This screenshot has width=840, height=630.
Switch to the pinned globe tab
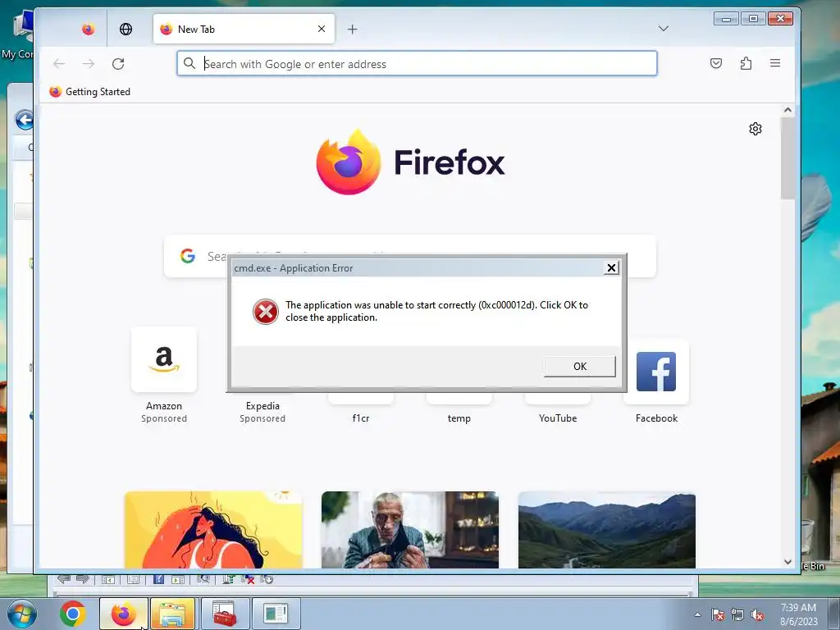tap(126, 29)
